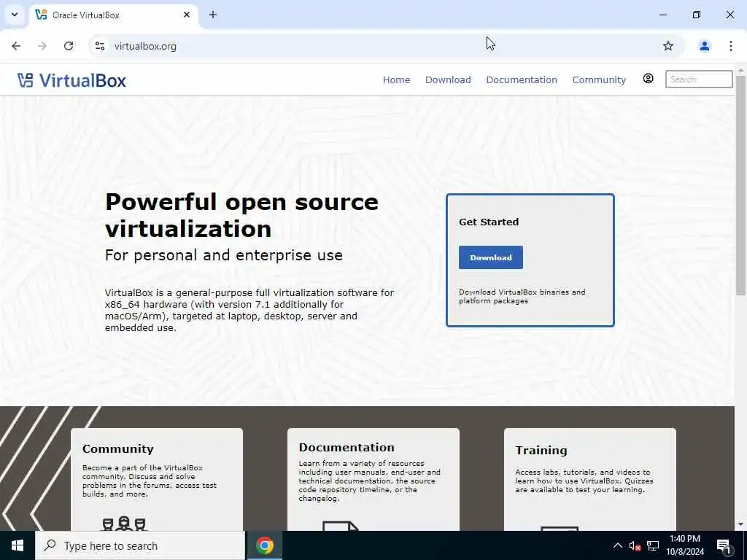Image resolution: width=747 pixels, height=560 pixels.
Task: Click the text For personal and enterprise use
Action: (223, 254)
